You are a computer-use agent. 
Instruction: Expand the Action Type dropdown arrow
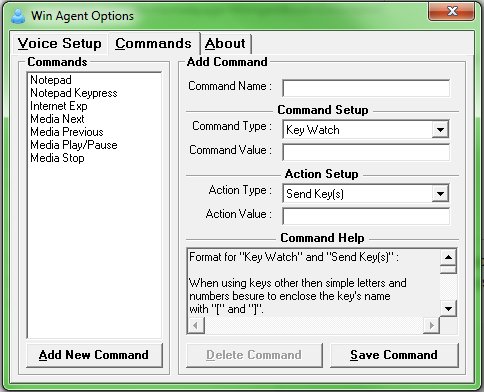tap(440, 194)
